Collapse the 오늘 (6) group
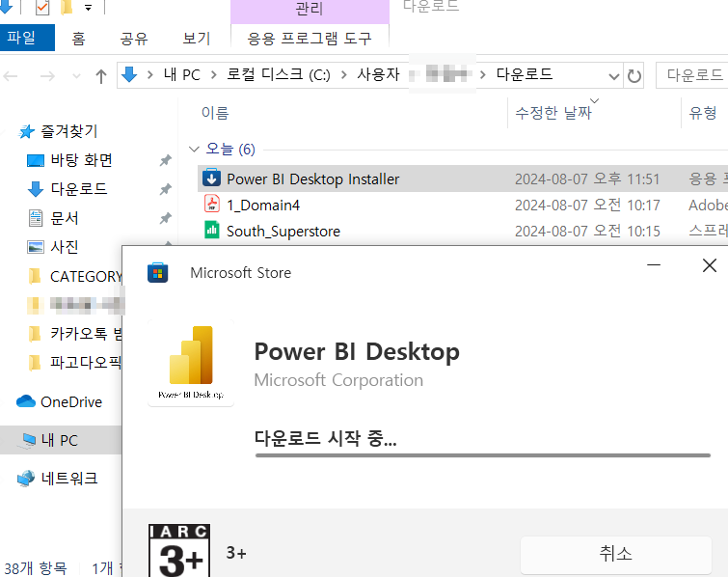 pos(194,150)
